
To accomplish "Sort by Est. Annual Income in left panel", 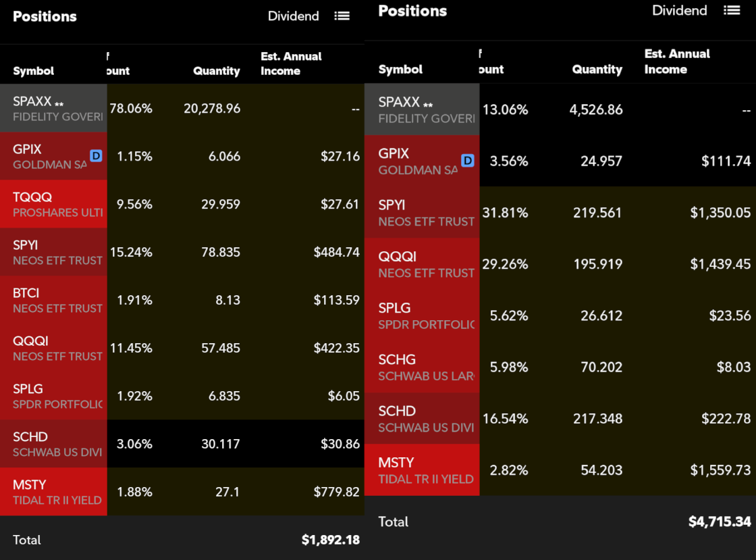I will 291,63.
